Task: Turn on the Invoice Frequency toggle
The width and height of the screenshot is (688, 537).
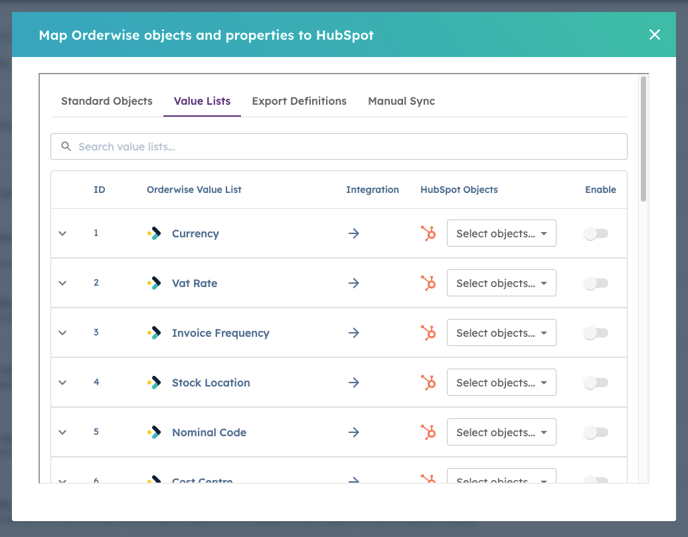Action: tap(596, 333)
